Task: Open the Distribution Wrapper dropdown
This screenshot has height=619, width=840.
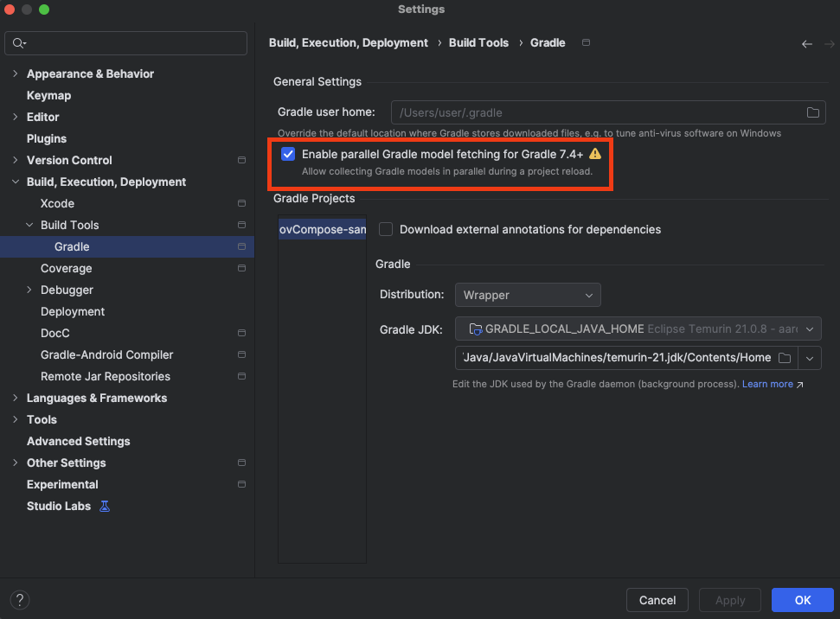Action: (x=528, y=295)
